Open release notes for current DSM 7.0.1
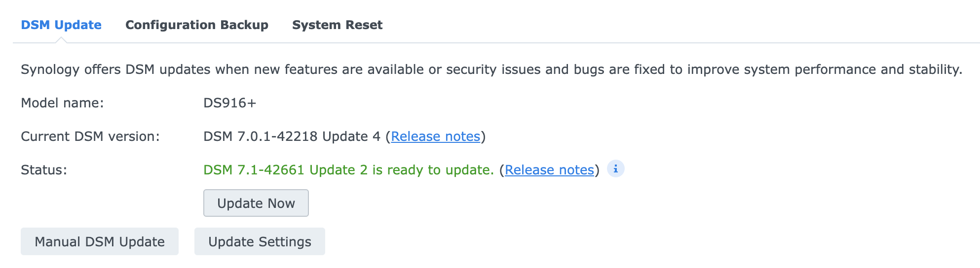 coord(435,136)
